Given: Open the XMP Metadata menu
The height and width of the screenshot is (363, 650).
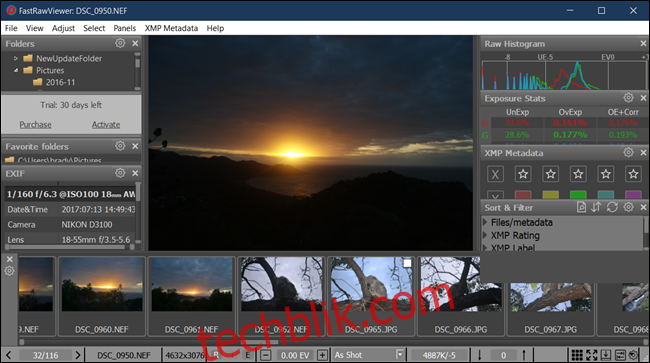Looking at the screenshot, I should pos(171,28).
